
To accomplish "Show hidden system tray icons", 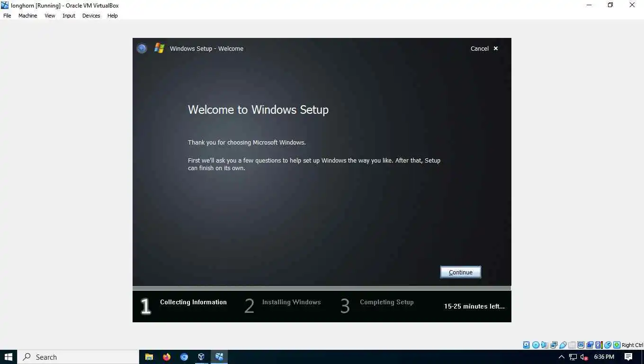I will pos(562,357).
